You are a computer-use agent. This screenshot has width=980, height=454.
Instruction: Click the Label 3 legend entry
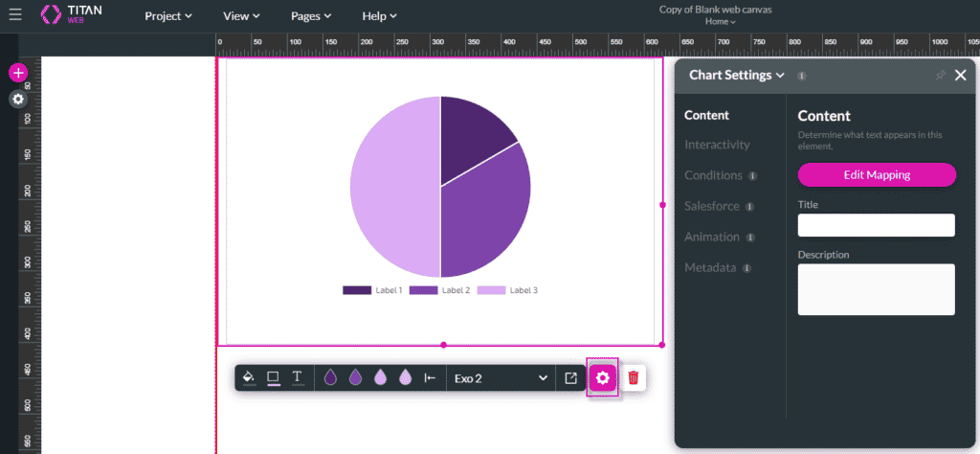click(507, 290)
